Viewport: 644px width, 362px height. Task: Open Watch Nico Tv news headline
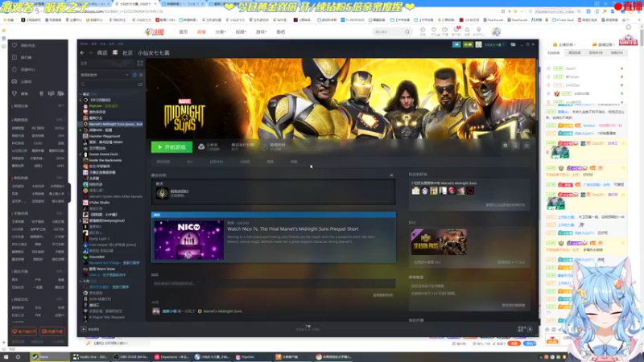click(292, 229)
